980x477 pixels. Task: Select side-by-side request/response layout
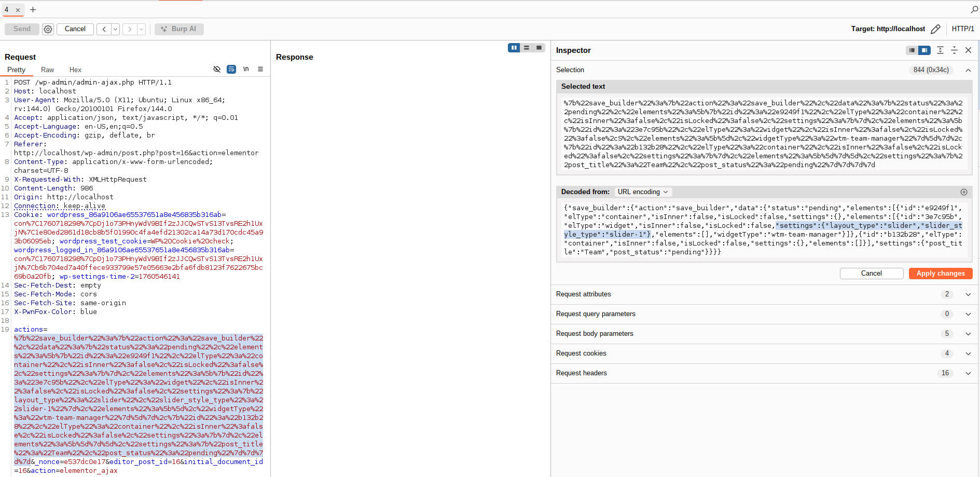514,48
